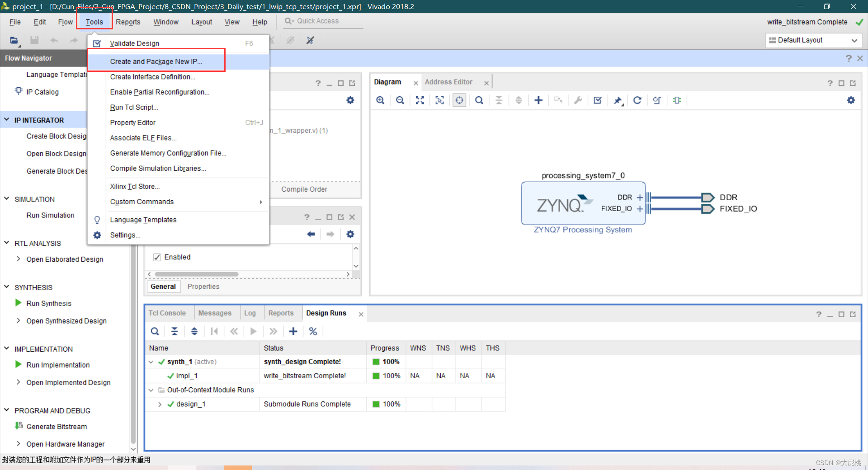Click wrench Customize Block icon

pos(578,100)
